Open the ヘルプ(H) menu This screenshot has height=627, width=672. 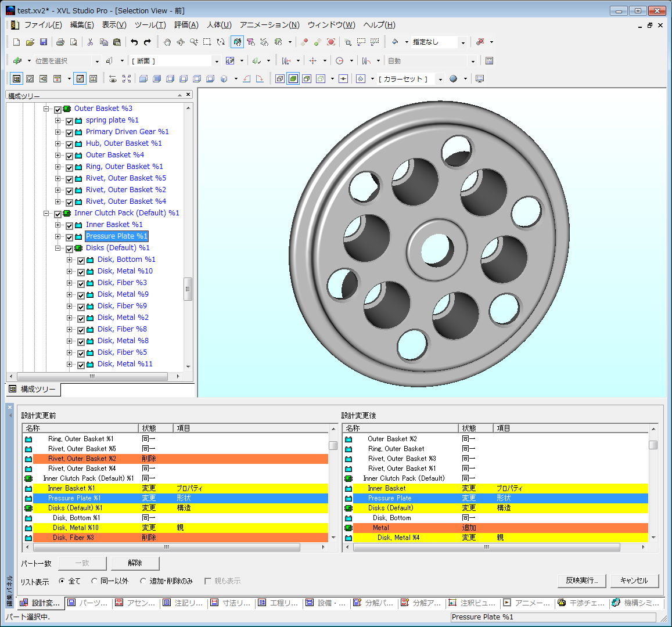(379, 25)
